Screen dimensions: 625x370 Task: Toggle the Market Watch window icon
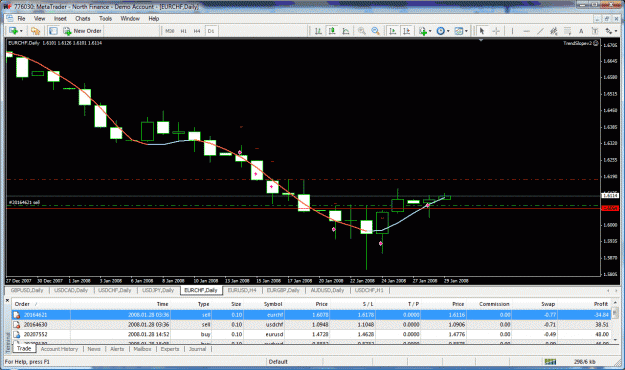[53, 31]
